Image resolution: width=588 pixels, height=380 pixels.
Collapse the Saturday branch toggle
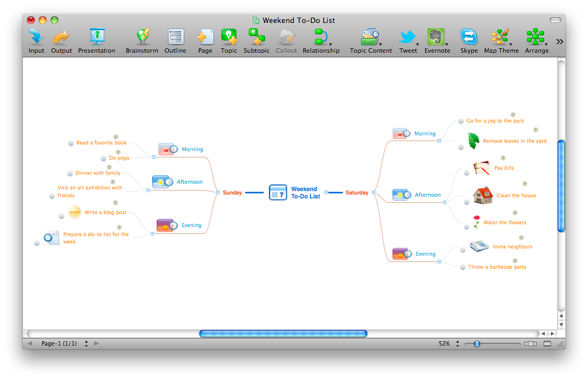373,193
